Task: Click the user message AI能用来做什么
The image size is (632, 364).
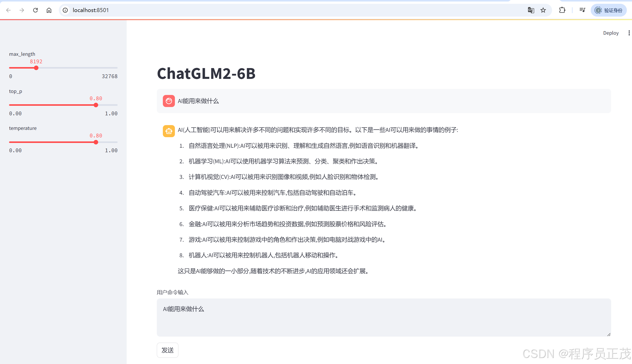Action: [x=198, y=101]
